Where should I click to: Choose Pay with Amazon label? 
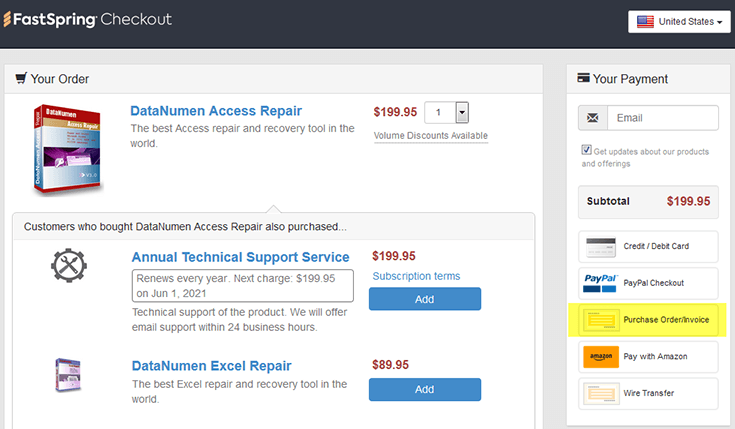(x=655, y=356)
